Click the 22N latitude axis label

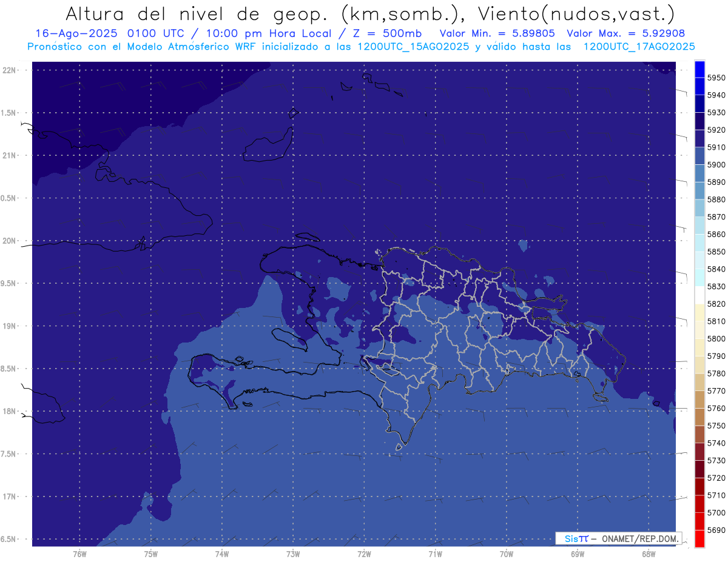pos(10,70)
